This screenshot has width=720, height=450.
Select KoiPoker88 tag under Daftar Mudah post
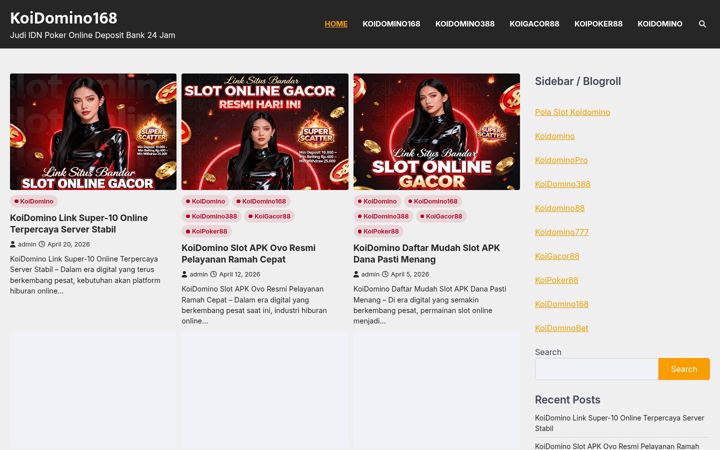point(378,231)
